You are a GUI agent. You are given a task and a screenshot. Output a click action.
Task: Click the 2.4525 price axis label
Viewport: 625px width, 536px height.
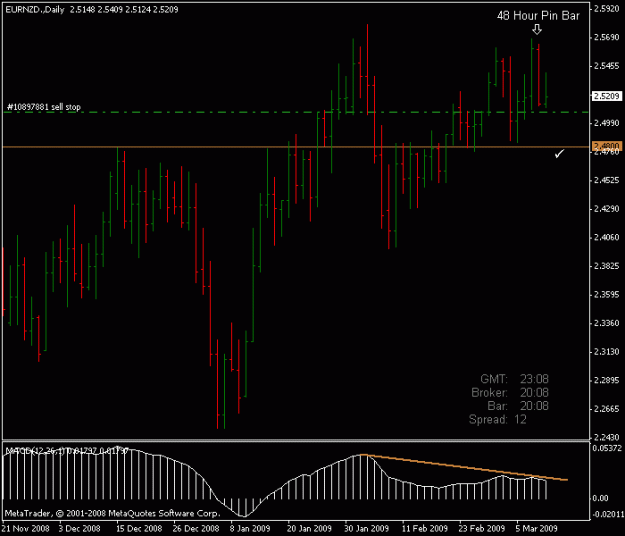pyautogui.click(x=606, y=180)
